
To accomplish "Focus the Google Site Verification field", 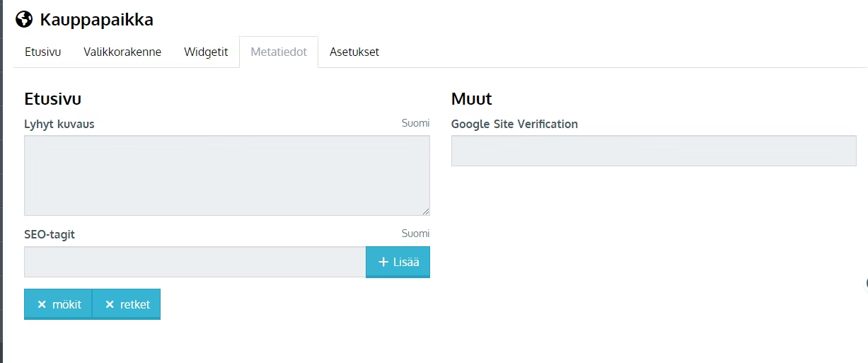I will click(x=654, y=151).
